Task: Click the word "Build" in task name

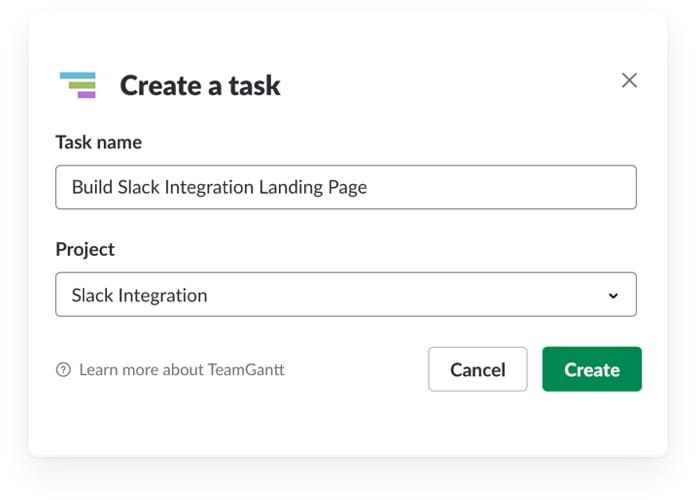Action: click(x=92, y=187)
